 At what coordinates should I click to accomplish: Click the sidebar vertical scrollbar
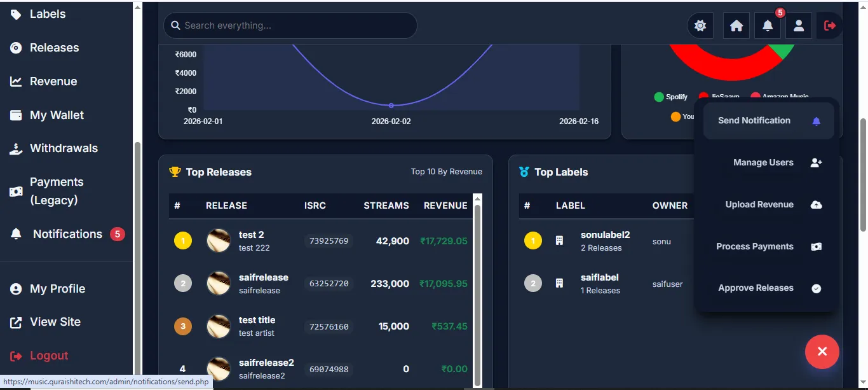coord(137,258)
